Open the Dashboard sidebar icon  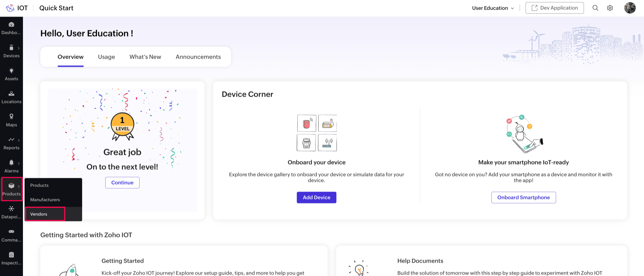(x=11, y=25)
